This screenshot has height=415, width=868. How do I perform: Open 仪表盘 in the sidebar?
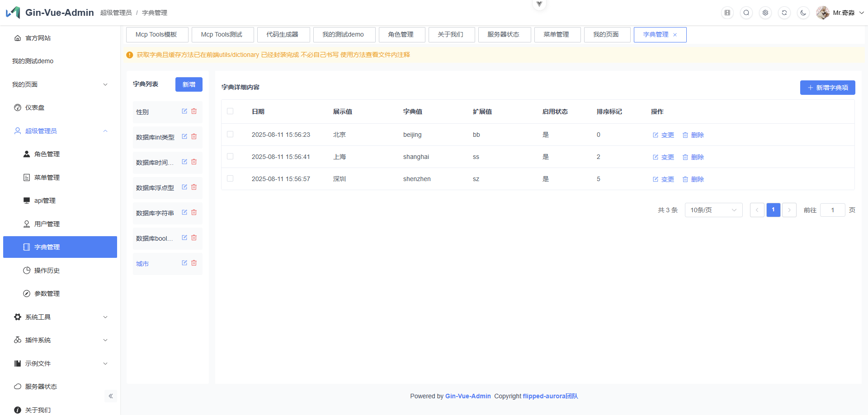60,107
